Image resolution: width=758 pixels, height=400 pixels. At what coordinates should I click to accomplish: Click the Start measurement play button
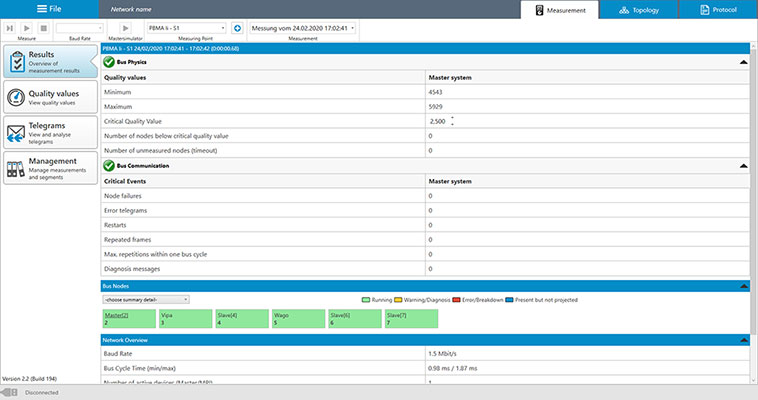tap(26, 28)
